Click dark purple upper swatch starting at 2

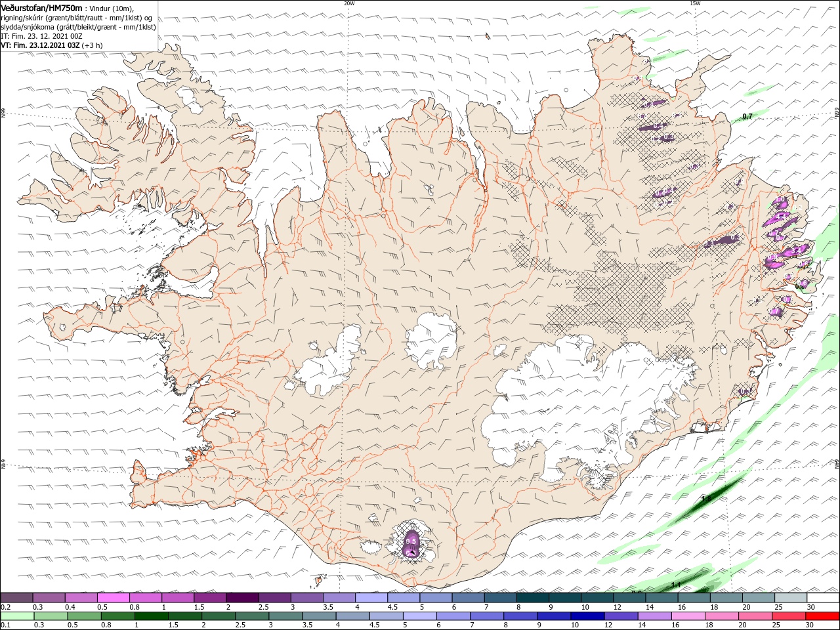click(x=242, y=597)
